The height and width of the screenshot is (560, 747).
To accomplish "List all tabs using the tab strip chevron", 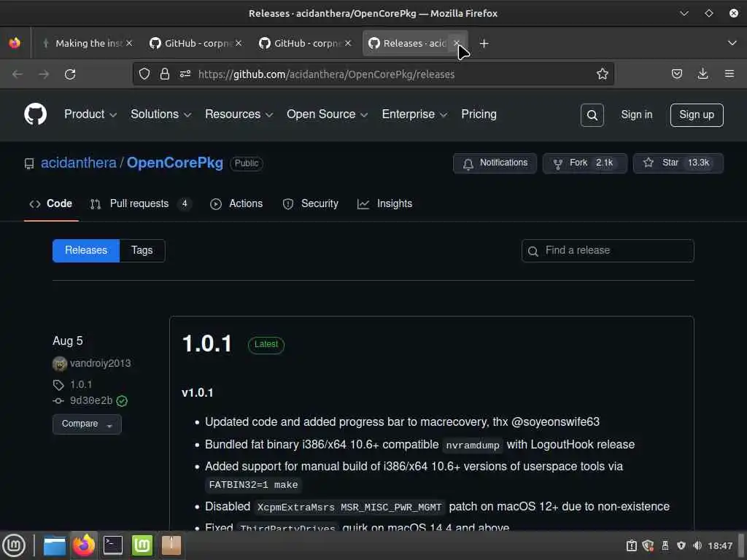I will tap(732, 43).
